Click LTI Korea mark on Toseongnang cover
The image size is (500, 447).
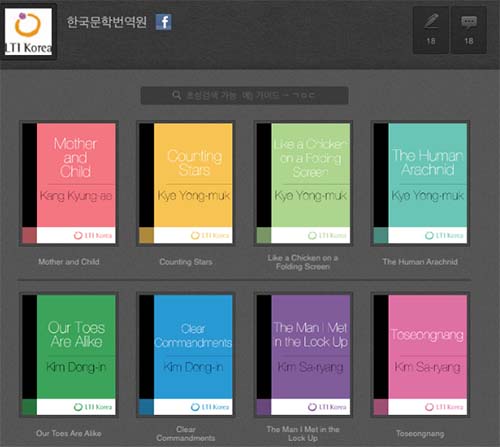point(444,407)
